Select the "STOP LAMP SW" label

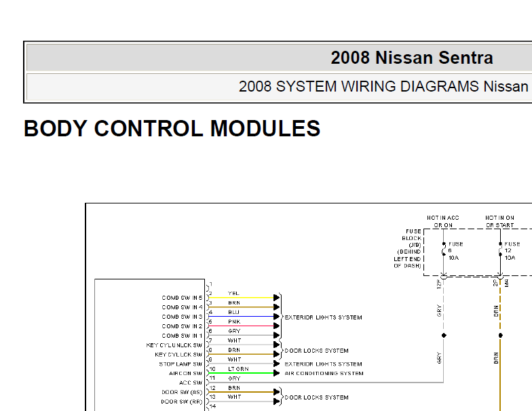180,364
